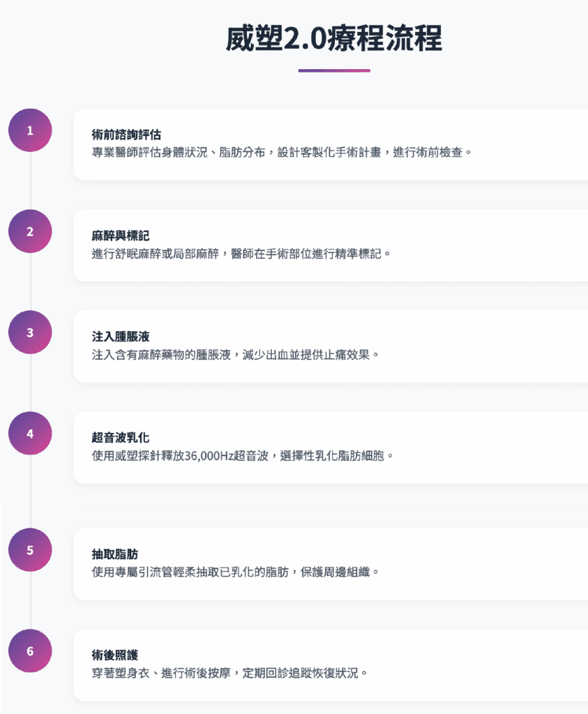Click the step 2 numbered circle
This screenshot has width=588, height=714.
point(30,231)
